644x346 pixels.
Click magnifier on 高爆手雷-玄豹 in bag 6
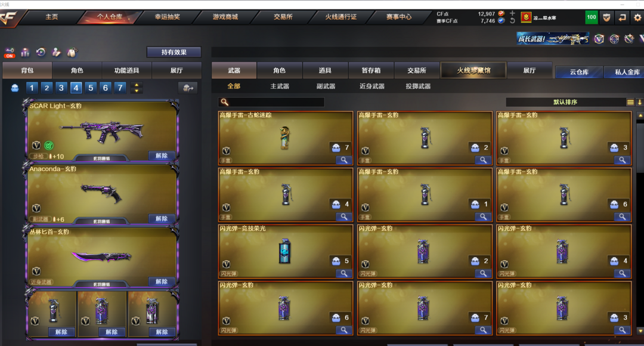click(x=622, y=217)
